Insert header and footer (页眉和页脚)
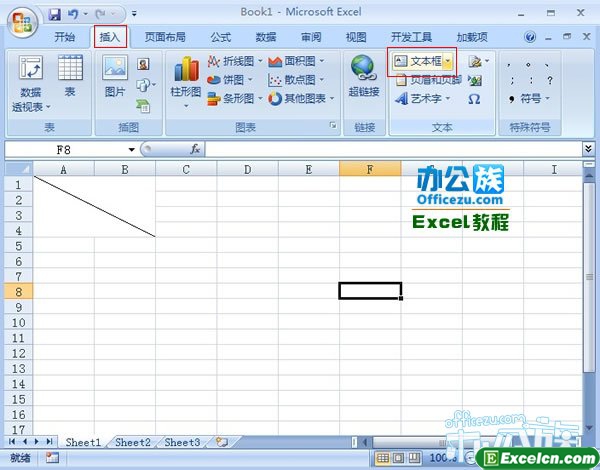The height and width of the screenshot is (470, 600). coord(428,80)
